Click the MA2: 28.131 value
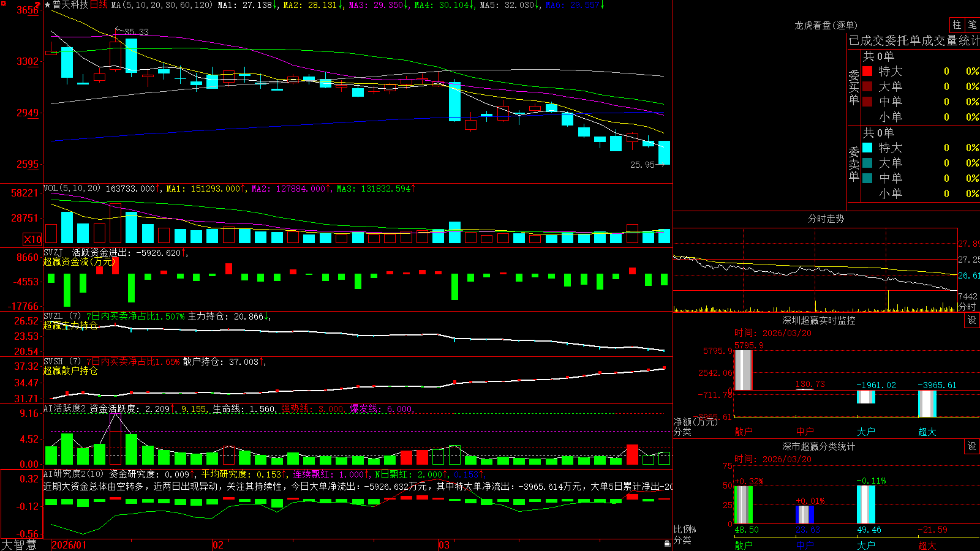Screen dimensions: 980x551 tap(312, 5)
